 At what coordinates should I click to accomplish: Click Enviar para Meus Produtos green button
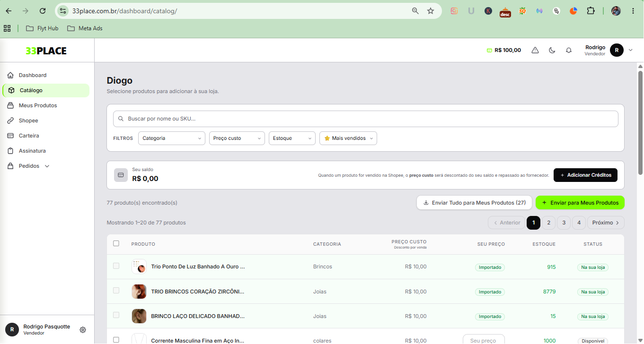click(580, 203)
